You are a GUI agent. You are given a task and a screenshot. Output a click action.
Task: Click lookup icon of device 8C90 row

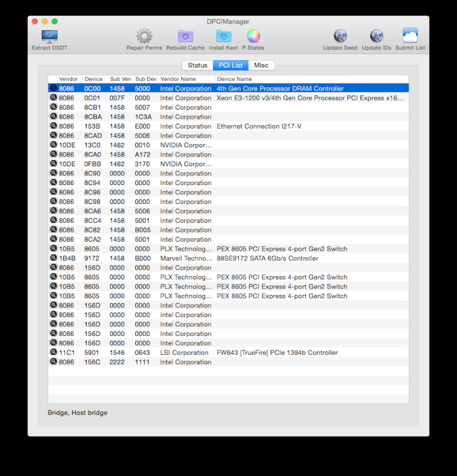point(53,173)
